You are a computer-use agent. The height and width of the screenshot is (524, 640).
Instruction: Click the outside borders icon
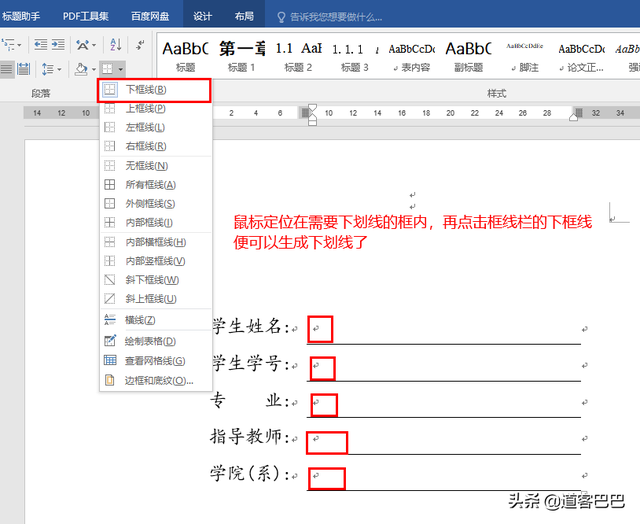(x=109, y=204)
